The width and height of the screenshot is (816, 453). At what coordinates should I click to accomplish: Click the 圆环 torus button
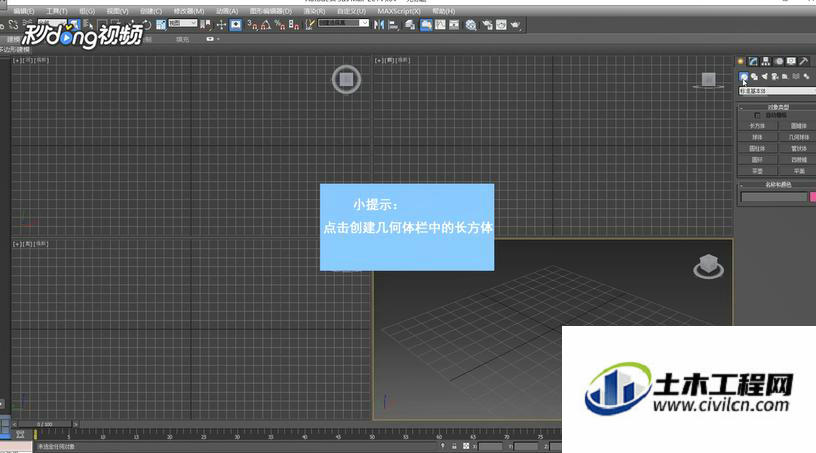[x=757, y=160]
